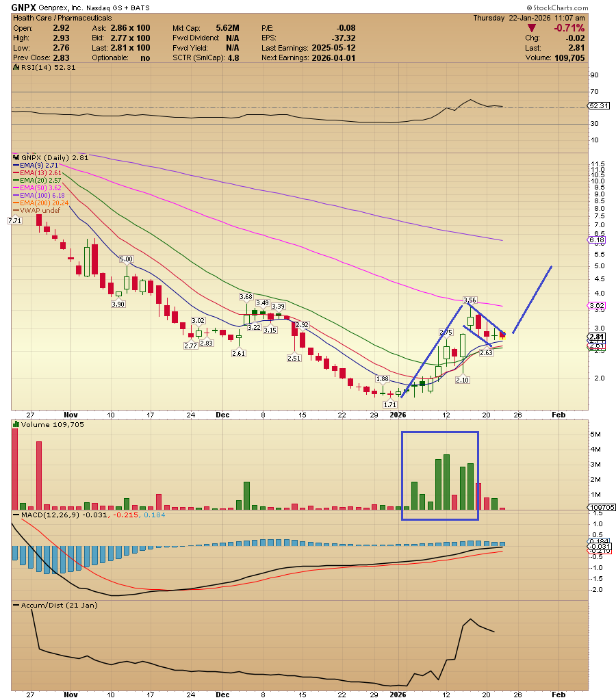The image size is (616, 700).
Task: Click the RSI area-chart icon beside RSI(14)
Action: pos(16,68)
